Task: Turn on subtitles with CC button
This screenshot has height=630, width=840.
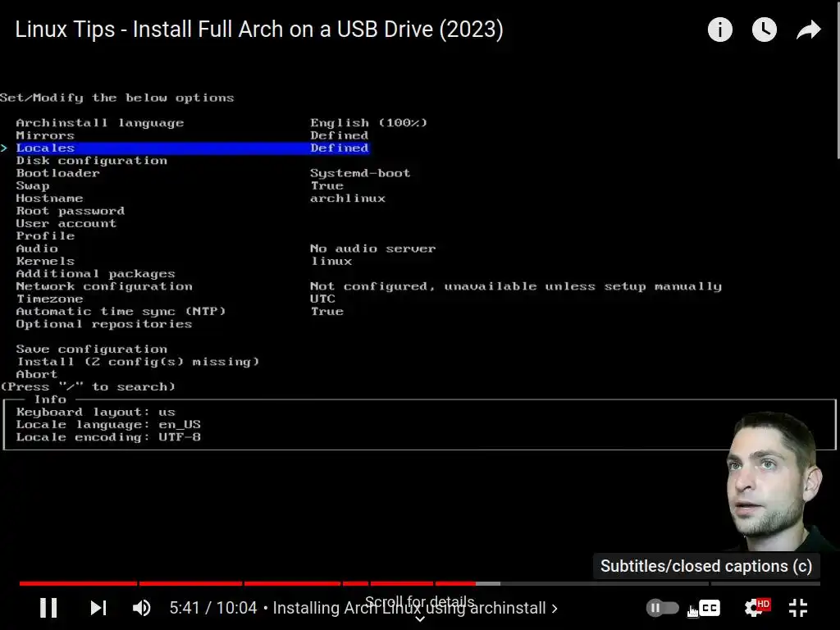Action: [710, 608]
